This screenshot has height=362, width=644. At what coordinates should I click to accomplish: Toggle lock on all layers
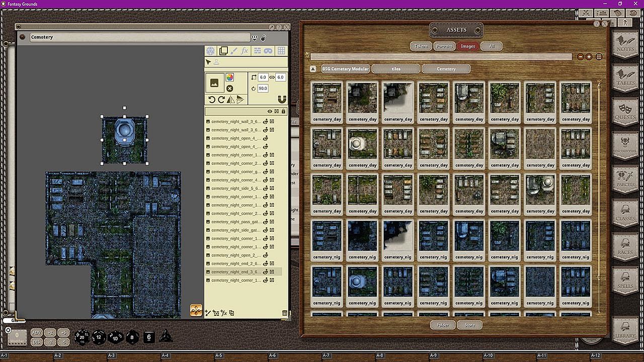coord(283,111)
